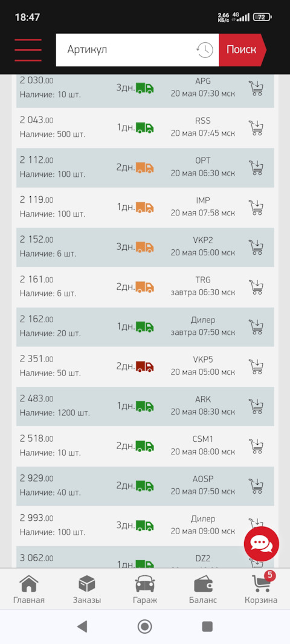Tap the Android back navigation button
This screenshot has width=290, height=644.
(82, 626)
